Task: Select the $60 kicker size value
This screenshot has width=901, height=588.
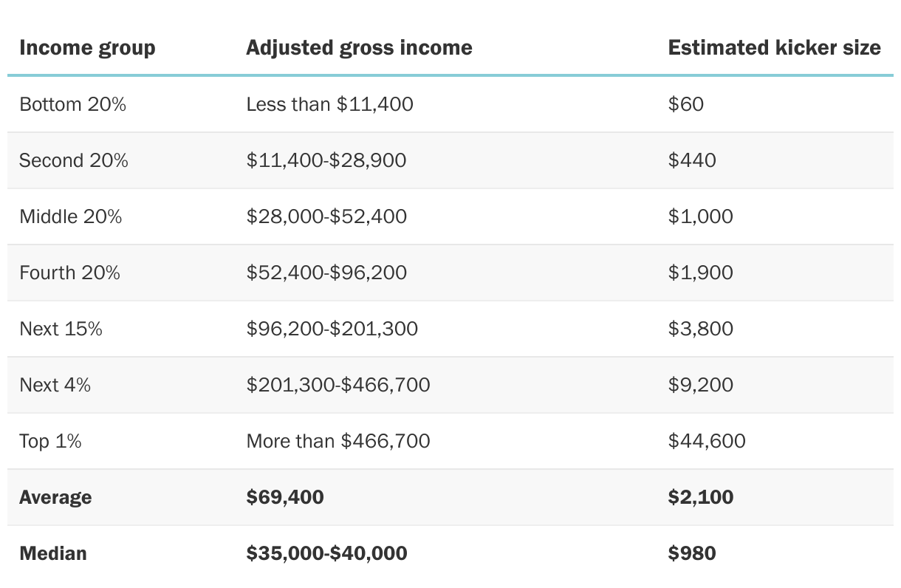Action: pos(685,104)
